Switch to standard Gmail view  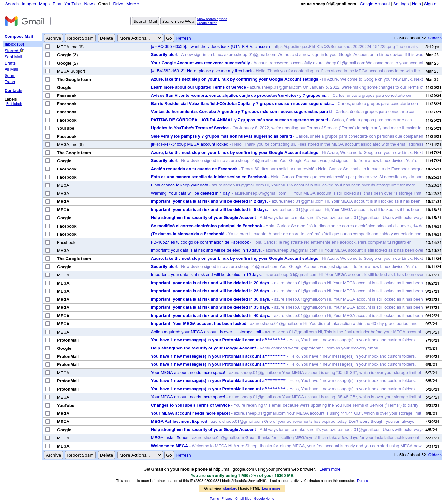coord(230,488)
